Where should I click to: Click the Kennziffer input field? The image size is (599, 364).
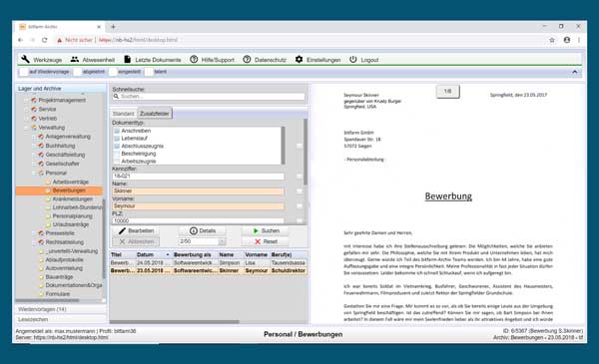tap(198, 177)
